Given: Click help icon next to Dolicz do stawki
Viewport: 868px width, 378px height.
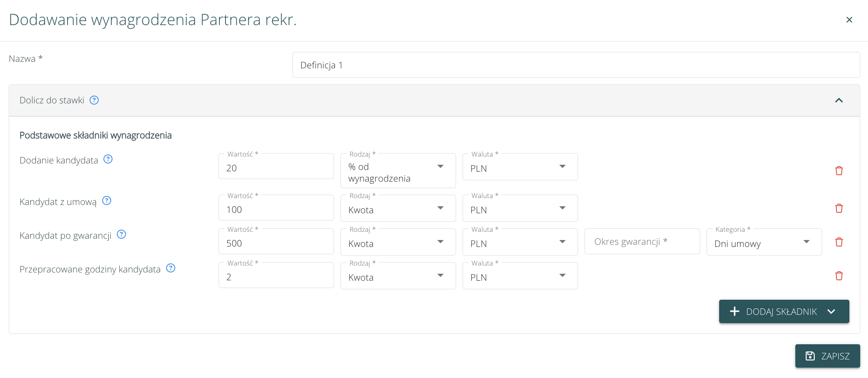Looking at the screenshot, I should pos(94,100).
